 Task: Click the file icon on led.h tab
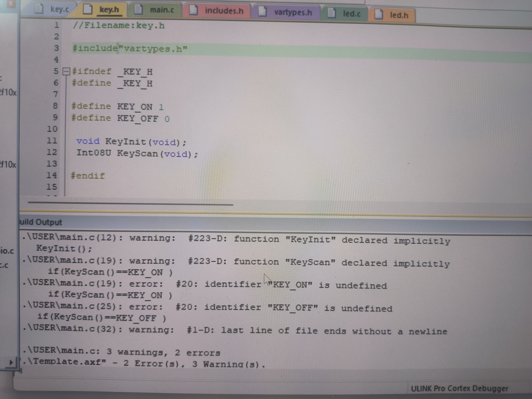coord(379,14)
